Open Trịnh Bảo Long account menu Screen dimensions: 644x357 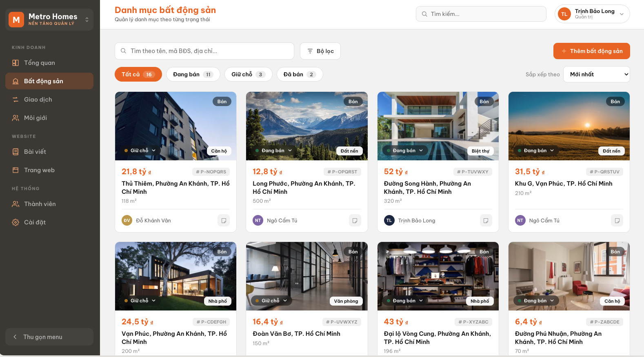pos(592,14)
